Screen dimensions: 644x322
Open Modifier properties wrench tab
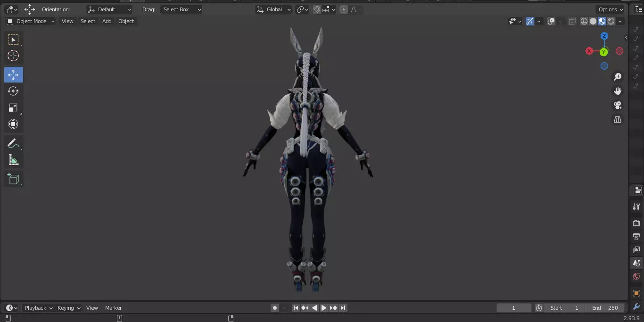coord(636,307)
